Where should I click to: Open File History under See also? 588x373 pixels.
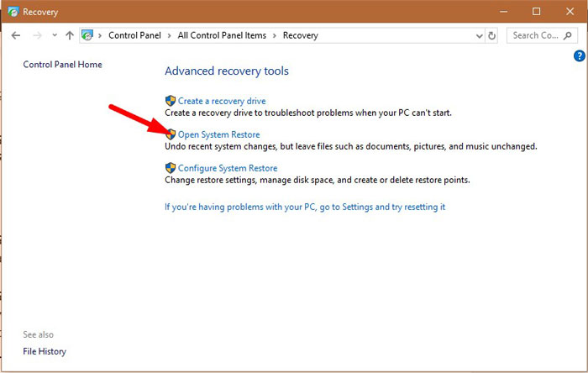[x=45, y=351]
